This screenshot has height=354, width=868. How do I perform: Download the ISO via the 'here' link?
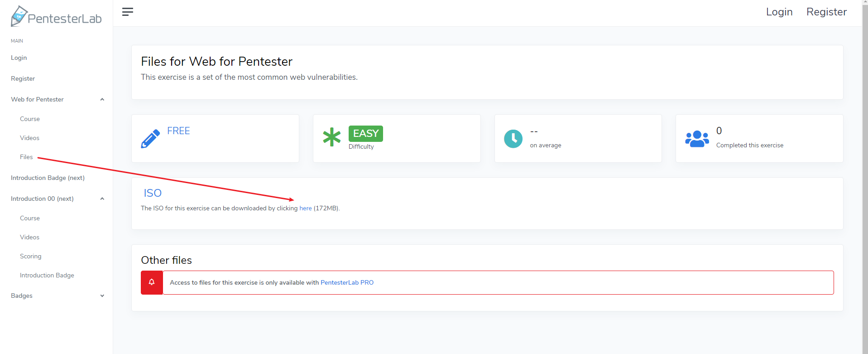coord(306,208)
